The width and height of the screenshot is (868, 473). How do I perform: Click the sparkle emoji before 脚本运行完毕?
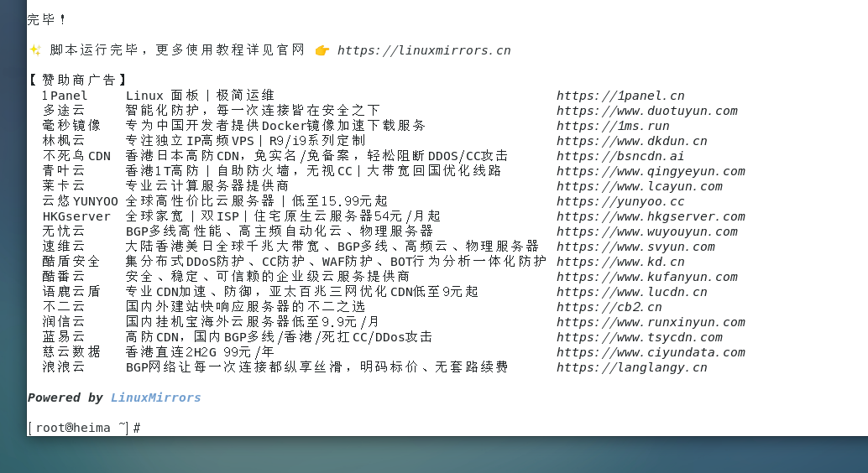[35, 50]
